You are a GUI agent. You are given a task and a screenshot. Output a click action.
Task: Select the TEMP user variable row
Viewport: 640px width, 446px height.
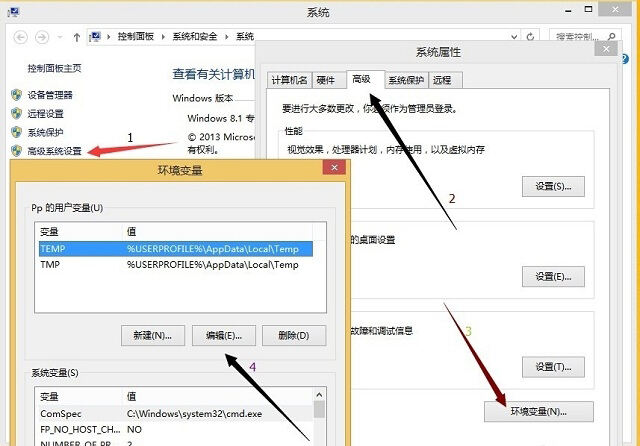pyautogui.click(x=176, y=249)
